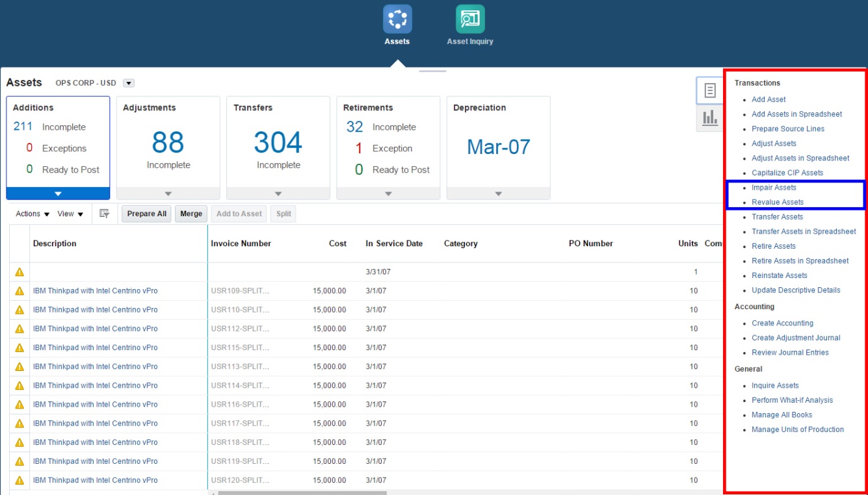
Task: Open the Inquire Assets link
Action: (775, 386)
